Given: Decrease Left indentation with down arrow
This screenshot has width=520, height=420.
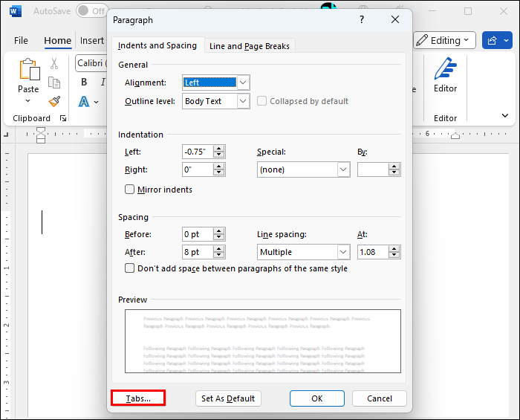Looking at the screenshot, I should click(x=218, y=155).
